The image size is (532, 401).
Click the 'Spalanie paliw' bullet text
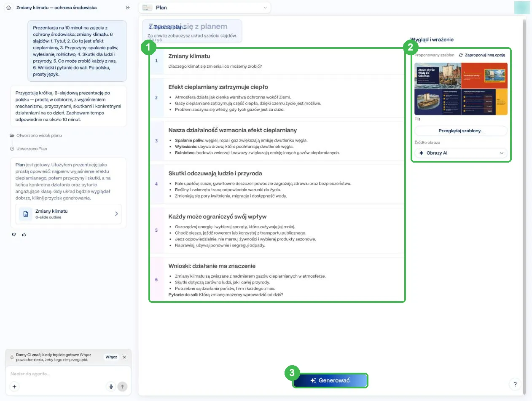241,140
